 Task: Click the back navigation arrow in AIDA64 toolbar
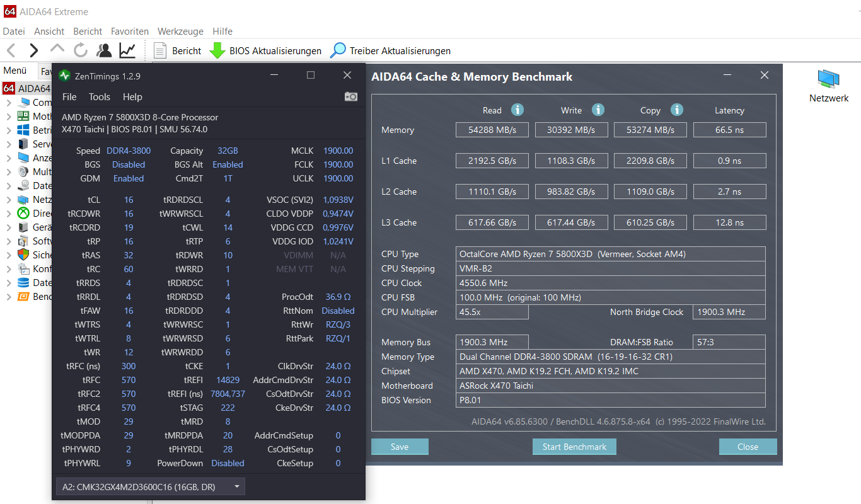click(10, 50)
